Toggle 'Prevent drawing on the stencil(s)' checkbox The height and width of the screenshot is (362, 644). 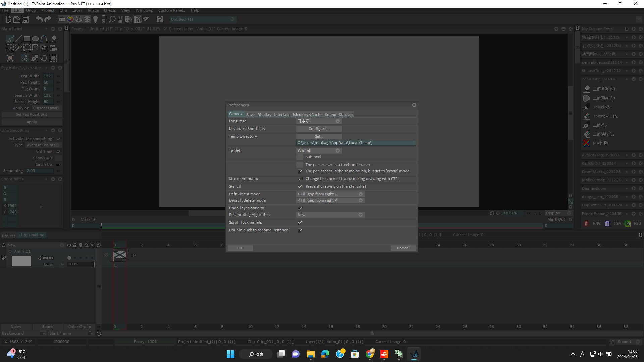pos(300,186)
